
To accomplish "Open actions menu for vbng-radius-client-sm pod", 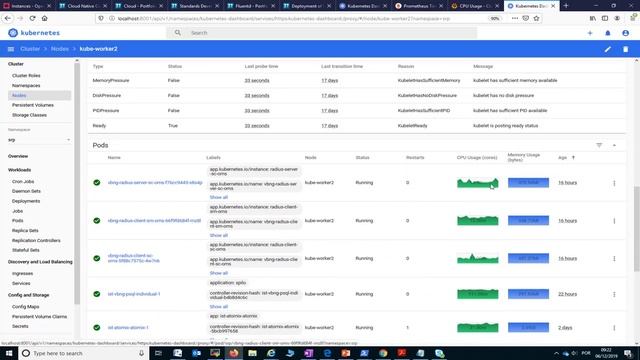I will 614,221.
